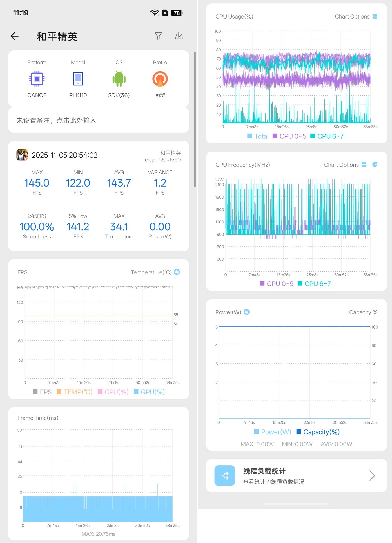Click the thread load statistics share icon
Viewport: 392px width, 543px height.
[x=225, y=475]
